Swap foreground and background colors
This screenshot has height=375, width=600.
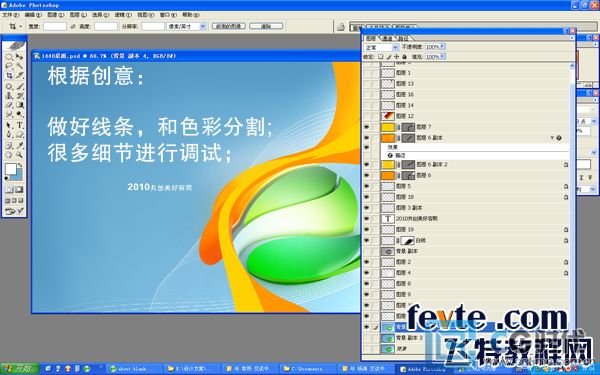(20, 166)
